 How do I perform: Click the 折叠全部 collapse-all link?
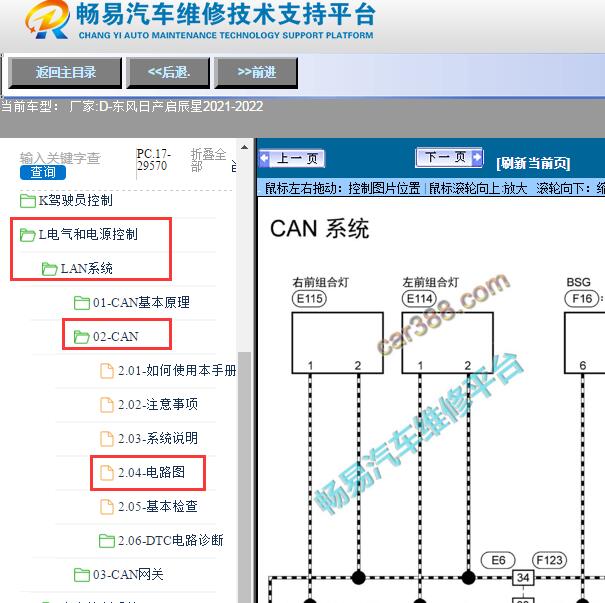[x=208, y=160]
